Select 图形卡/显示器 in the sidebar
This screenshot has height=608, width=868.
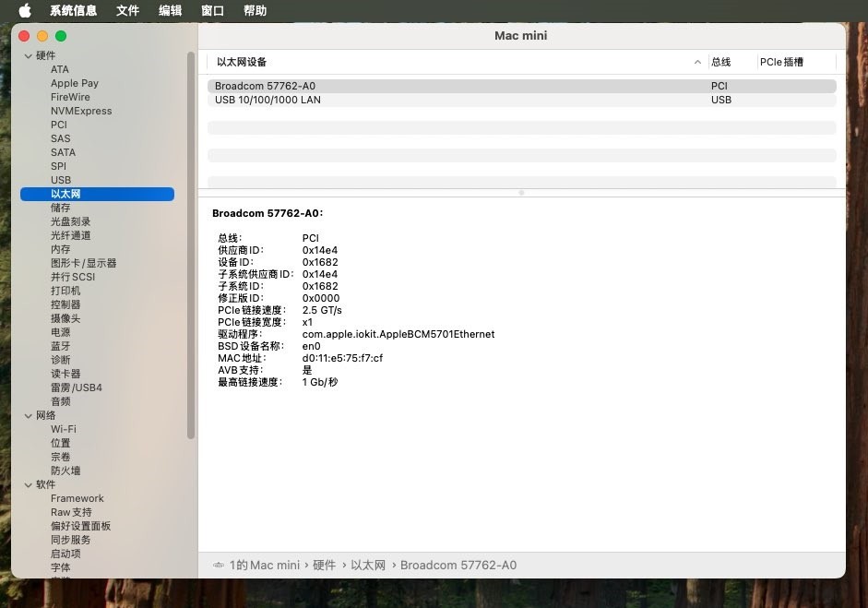[83, 263]
